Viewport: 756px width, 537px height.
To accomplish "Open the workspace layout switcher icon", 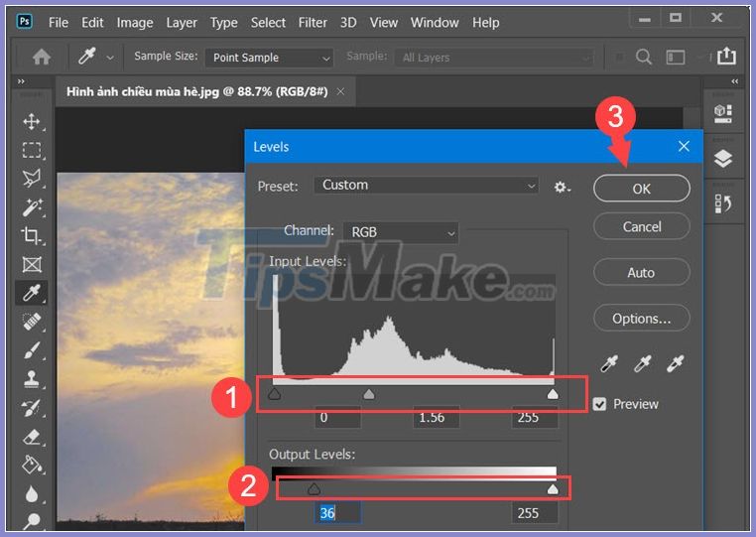I will point(676,58).
